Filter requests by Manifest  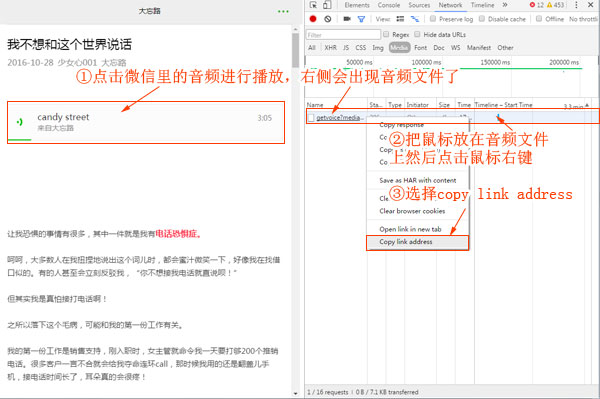[479, 48]
